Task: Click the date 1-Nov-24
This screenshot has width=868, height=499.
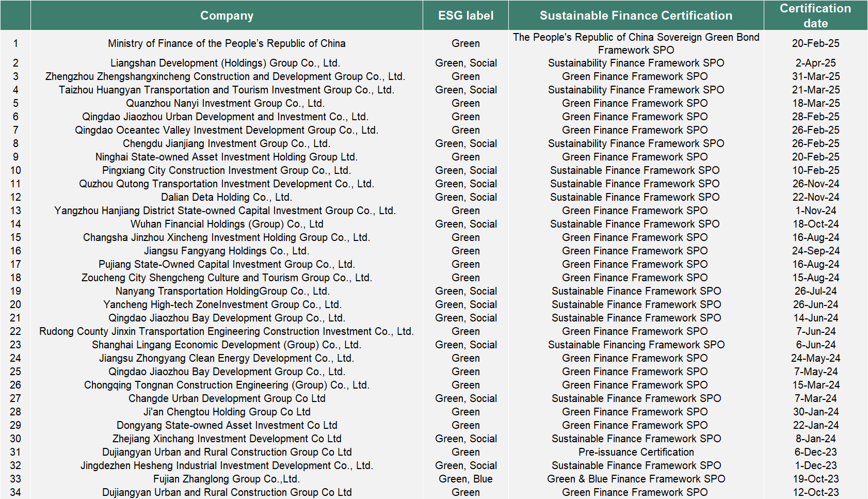Action: [x=815, y=211]
